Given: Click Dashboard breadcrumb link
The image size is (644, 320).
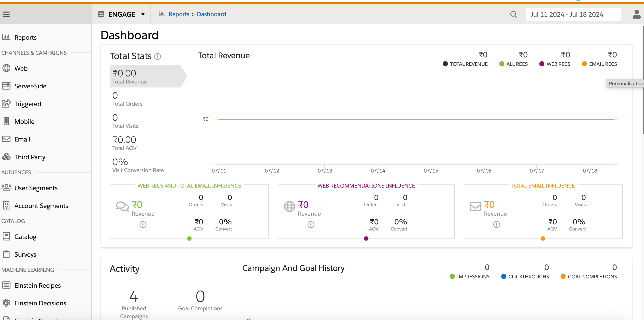Looking at the screenshot, I should [212, 14].
